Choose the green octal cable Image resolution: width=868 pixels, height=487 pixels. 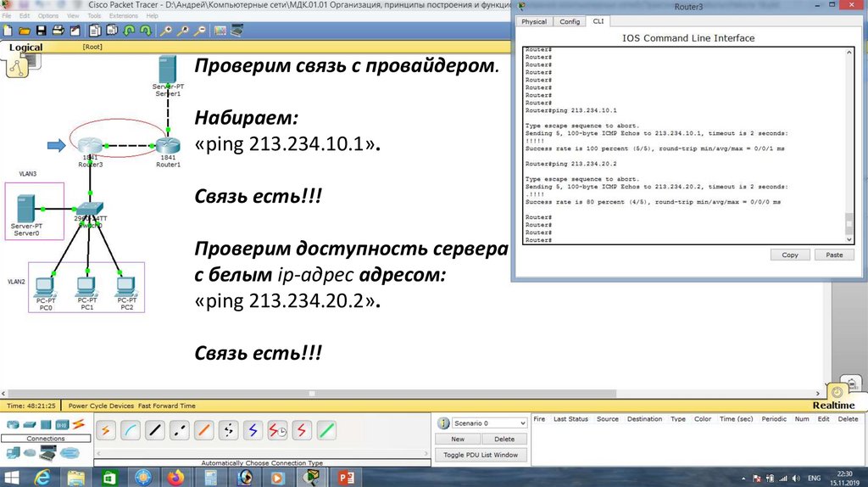pos(326,430)
